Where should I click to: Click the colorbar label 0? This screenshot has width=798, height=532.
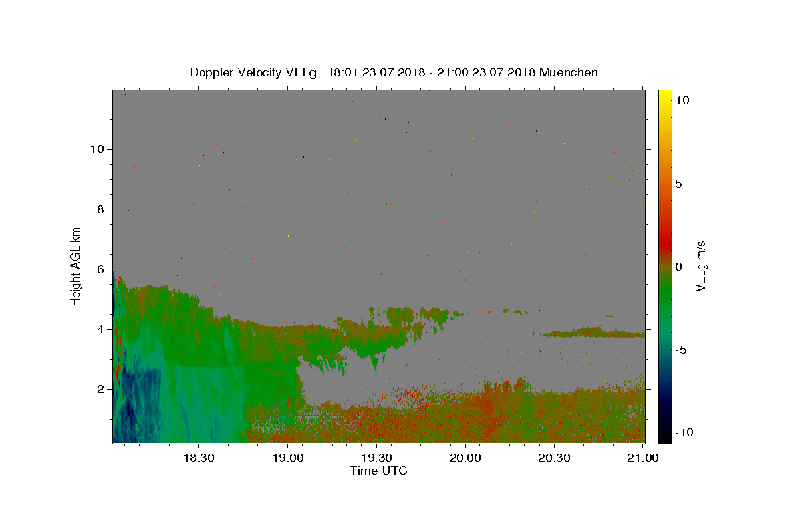pyautogui.click(x=678, y=267)
